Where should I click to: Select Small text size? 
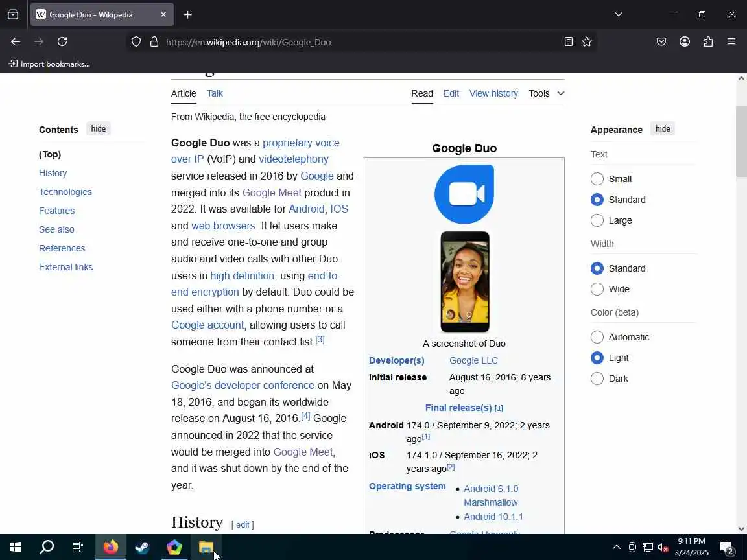coord(597,179)
